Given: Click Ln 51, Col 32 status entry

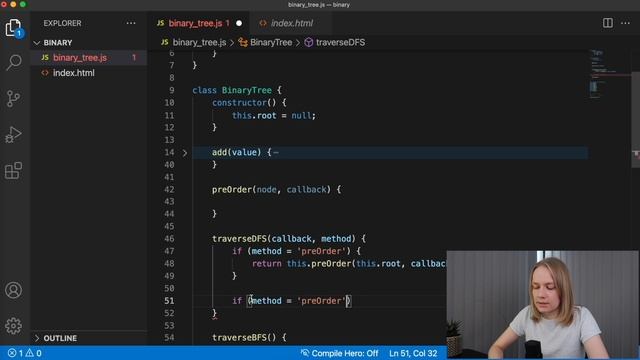Looking at the screenshot, I should pyautogui.click(x=413, y=353).
